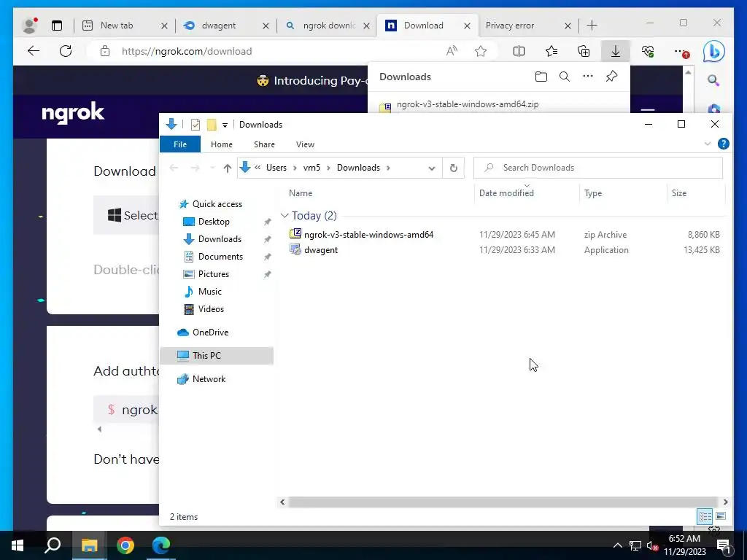Switch to ngrok download search tab

(x=329, y=26)
